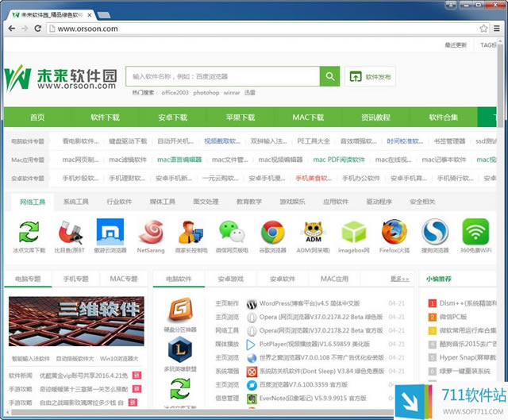Select the MAC应用 tab
Screen dimensions: 508x420
click(335, 279)
